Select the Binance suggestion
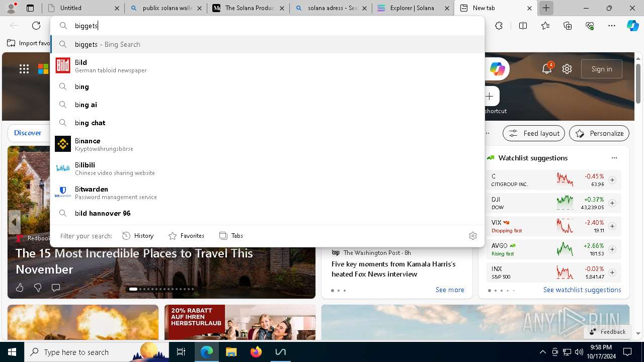Image resolution: width=644 pixels, height=362 pixels. pyautogui.click(x=267, y=144)
